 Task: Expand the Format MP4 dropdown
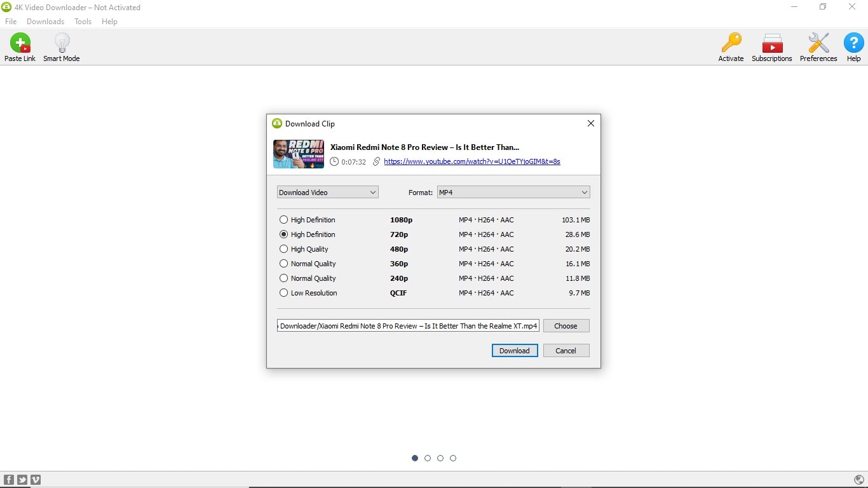[513, 192]
